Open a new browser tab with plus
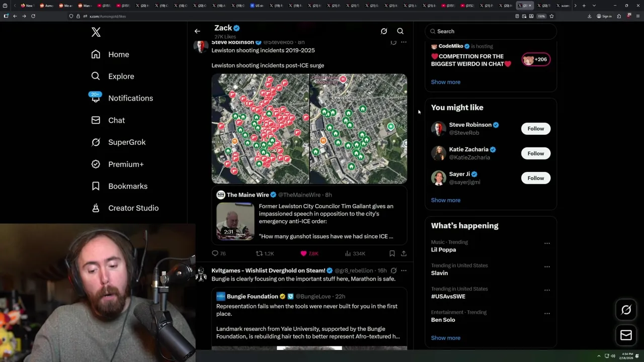The image size is (644, 362). [x=584, y=6]
